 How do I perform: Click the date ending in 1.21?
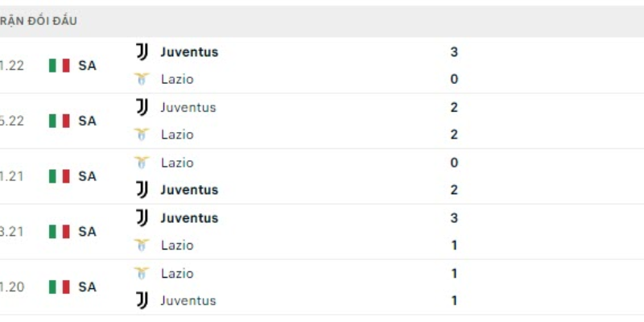(x=11, y=176)
